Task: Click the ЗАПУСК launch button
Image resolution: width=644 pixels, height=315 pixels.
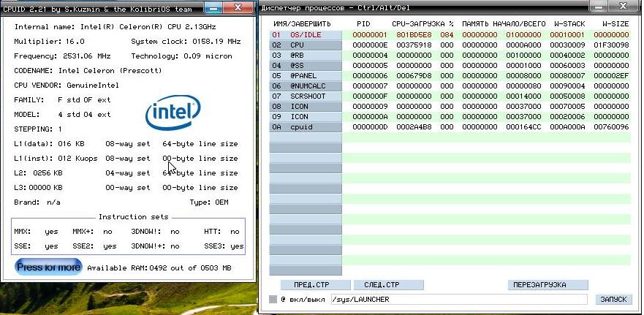Action: tap(612, 300)
